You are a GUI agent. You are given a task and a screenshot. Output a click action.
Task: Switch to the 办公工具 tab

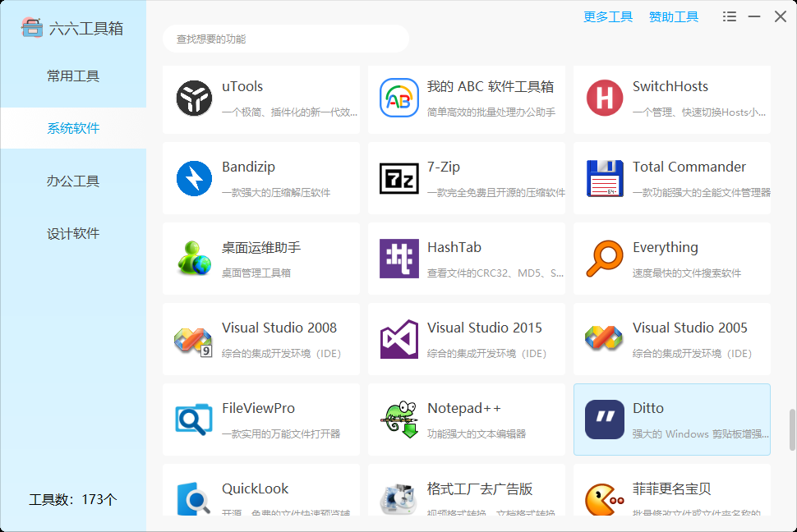coord(73,181)
